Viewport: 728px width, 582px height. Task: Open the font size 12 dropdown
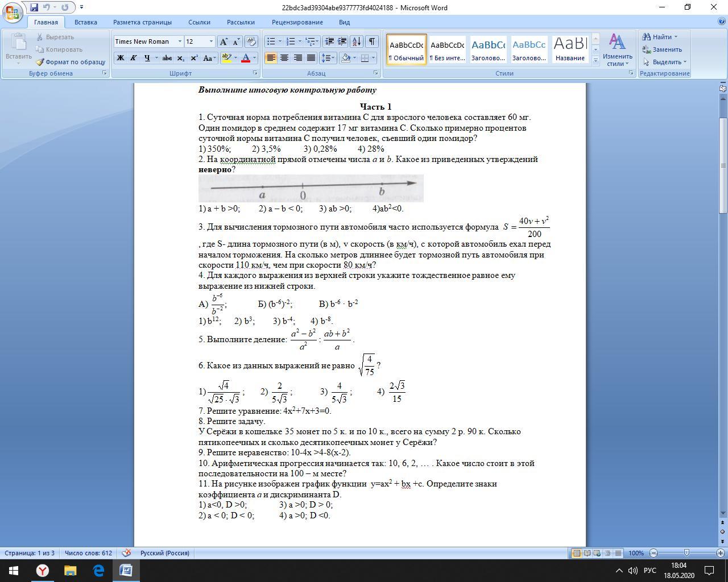pyautogui.click(x=211, y=41)
